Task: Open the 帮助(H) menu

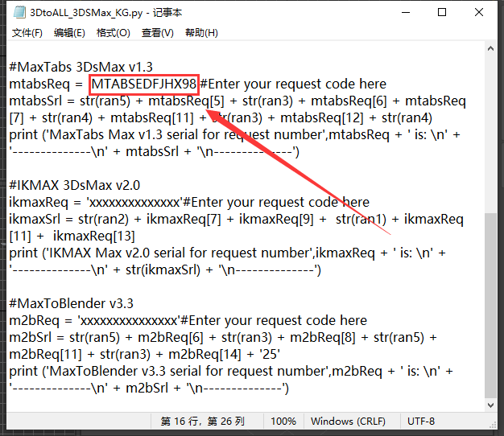Action: pyautogui.click(x=201, y=33)
